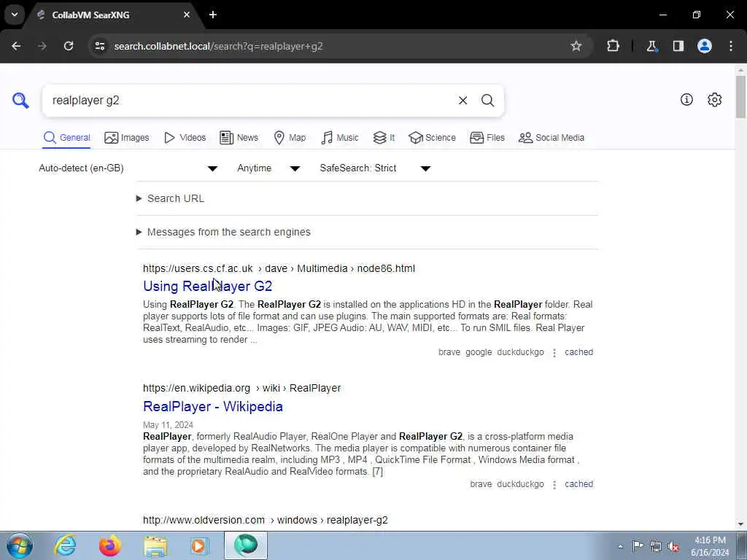
Task: Open the About info icon
Action: 686,99
